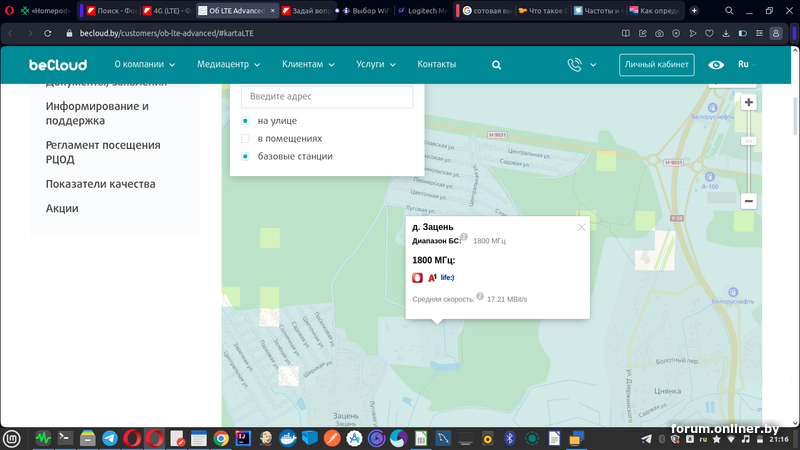This screenshot has width=800, height=450.
Task: Switch to the 'Задай вопр' tab
Action: pos(306,11)
